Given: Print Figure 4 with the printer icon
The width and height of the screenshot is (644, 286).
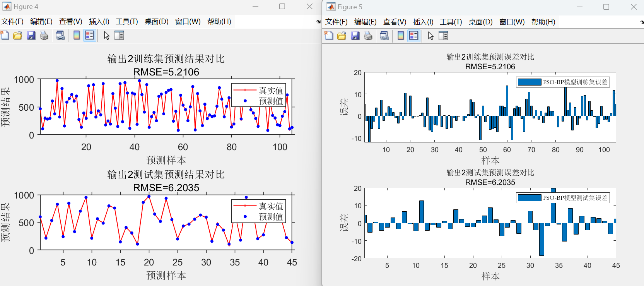Looking at the screenshot, I should (x=44, y=36).
